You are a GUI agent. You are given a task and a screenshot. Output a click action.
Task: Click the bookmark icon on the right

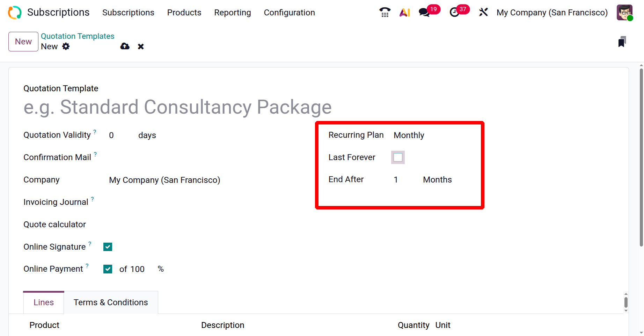(622, 42)
